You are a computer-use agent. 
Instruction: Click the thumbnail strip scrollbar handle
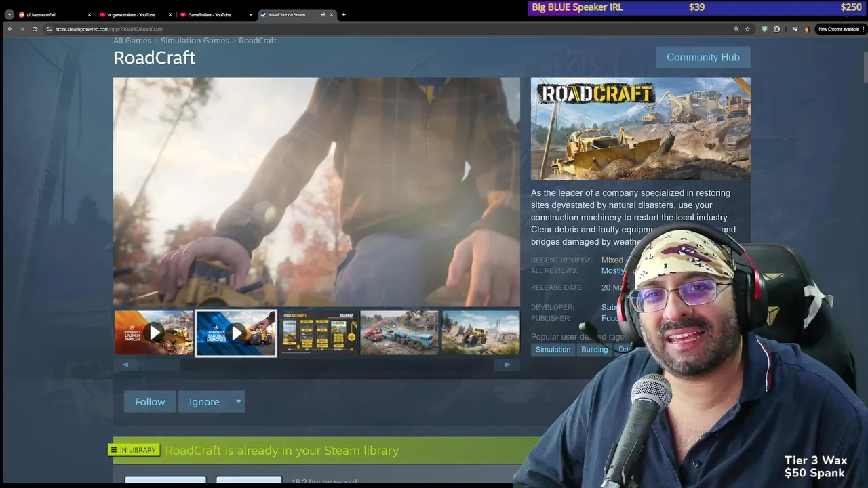(x=160, y=365)
